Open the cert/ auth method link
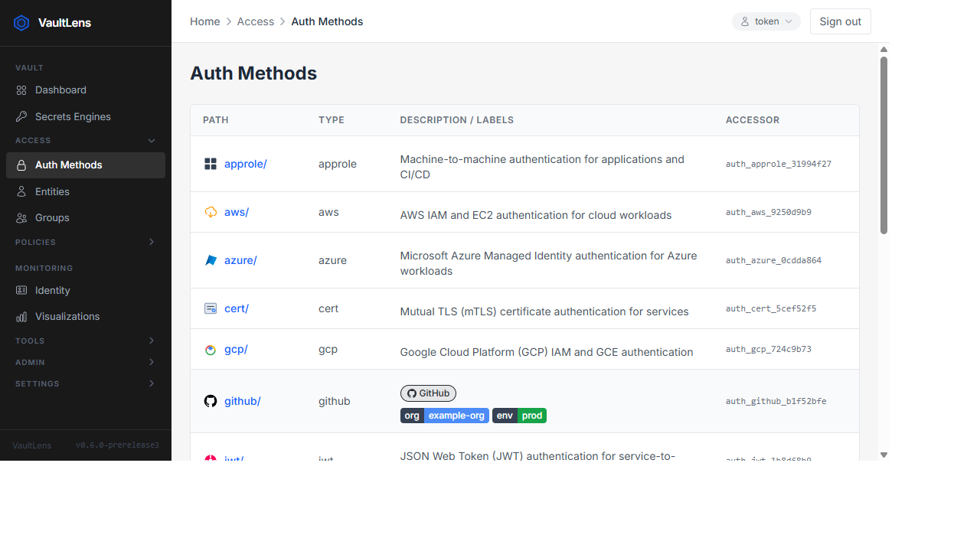This screenshot has width=980, height=551. (237, 308)
